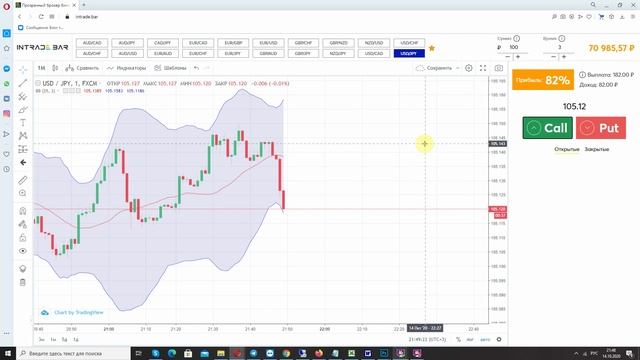
Task: Open the candlestick chart style selector
Action: point(55,68)
